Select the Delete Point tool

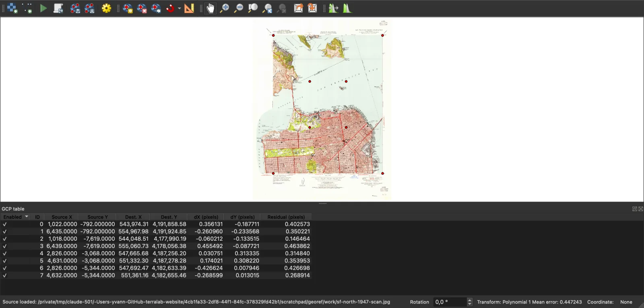pyautogui.click(x=142, y=8)
